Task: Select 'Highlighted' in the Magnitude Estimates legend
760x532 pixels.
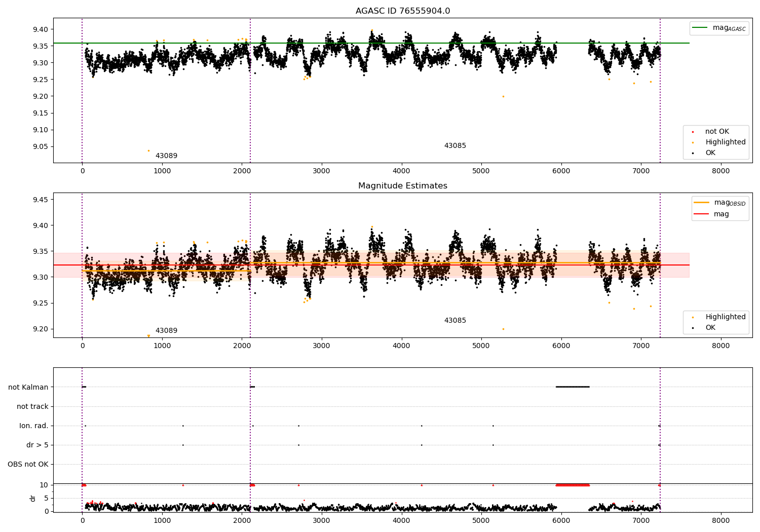Action: 726,317
